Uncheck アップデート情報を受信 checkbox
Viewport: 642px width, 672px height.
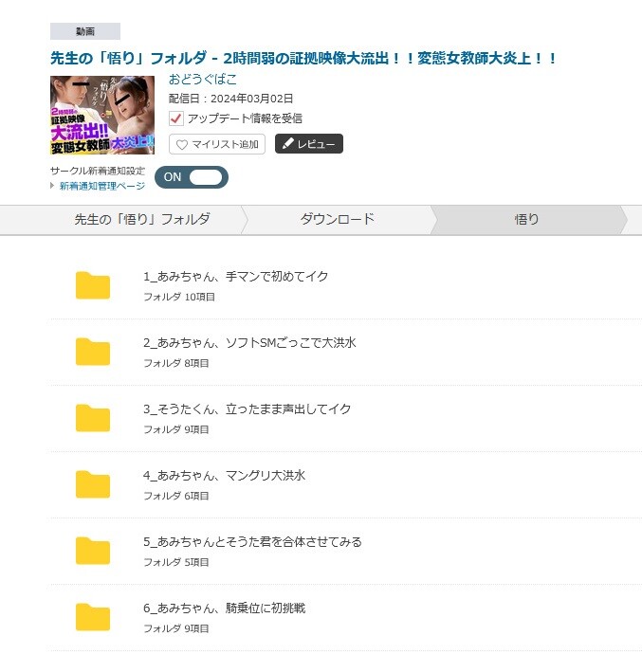(x=175, y=118)
